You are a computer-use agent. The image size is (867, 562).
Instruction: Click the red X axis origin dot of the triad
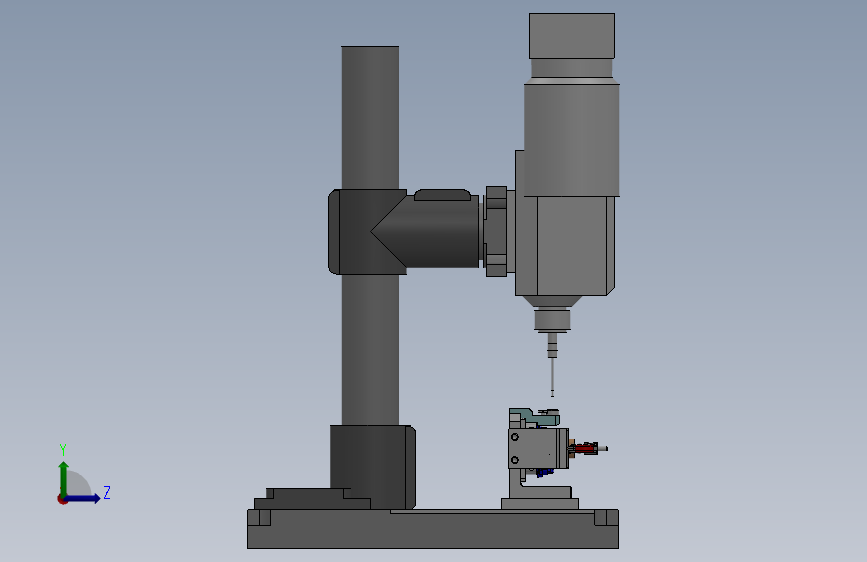[62, 499]
